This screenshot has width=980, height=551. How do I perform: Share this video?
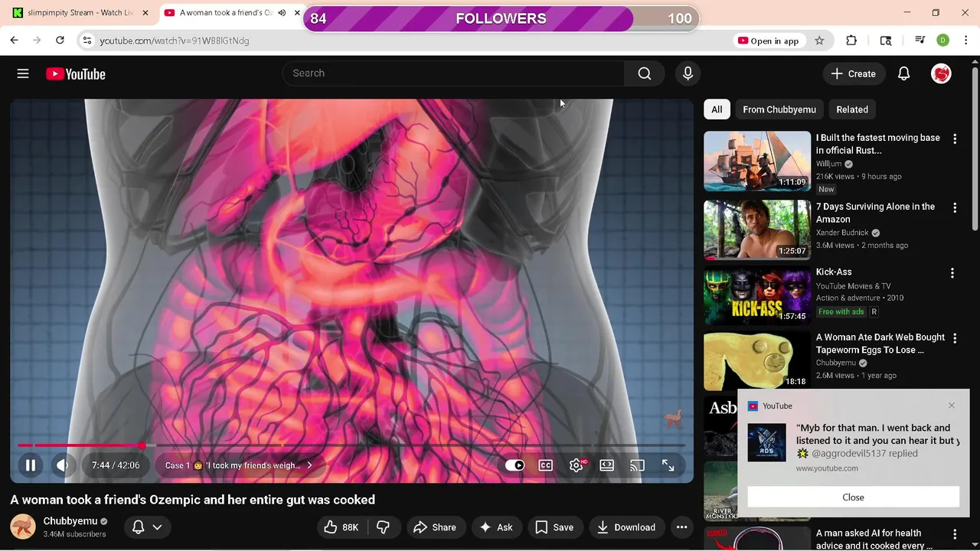(435, 527)
